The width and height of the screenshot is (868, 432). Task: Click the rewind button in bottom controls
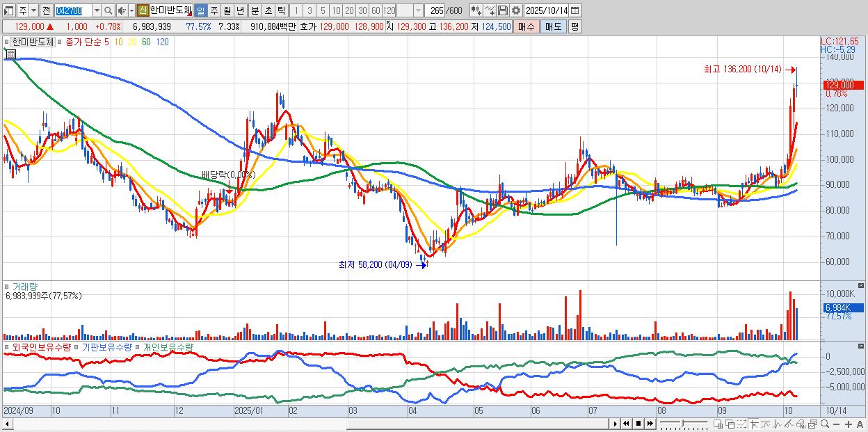click(x=626, y=424)
